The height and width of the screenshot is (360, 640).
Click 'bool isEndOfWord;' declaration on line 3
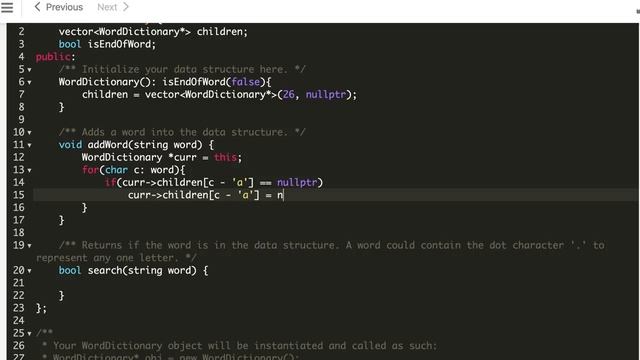(107, 44)
